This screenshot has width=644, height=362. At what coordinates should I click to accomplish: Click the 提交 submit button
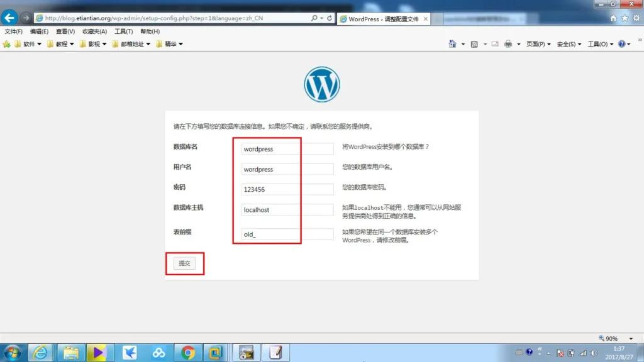point(184,263)
